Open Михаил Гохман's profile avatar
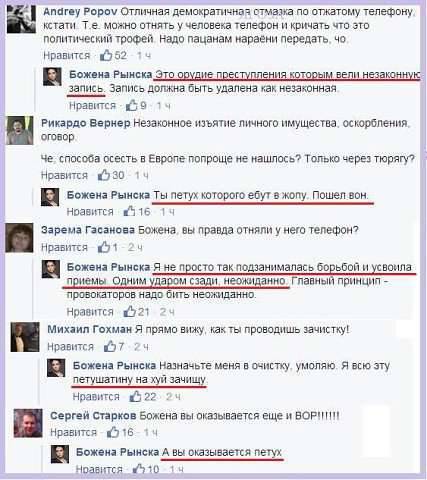 tap(25, 337)
